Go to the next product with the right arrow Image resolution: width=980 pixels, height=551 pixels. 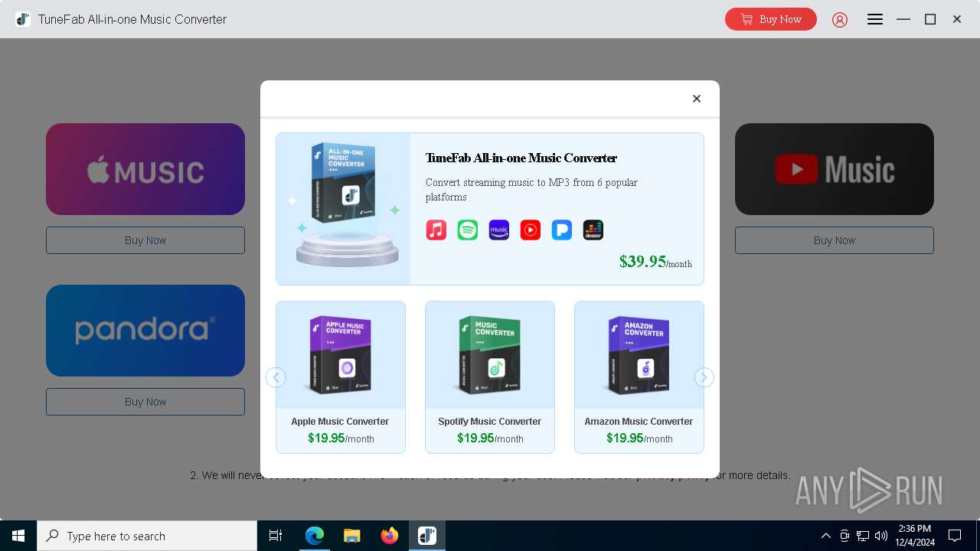click(x=704, y=377)
